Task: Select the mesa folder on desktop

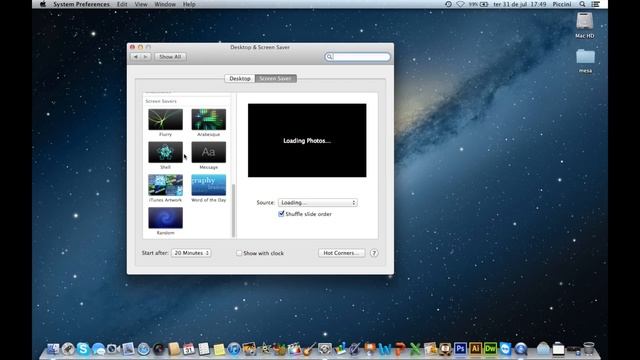Action: [x=585, y=61]
